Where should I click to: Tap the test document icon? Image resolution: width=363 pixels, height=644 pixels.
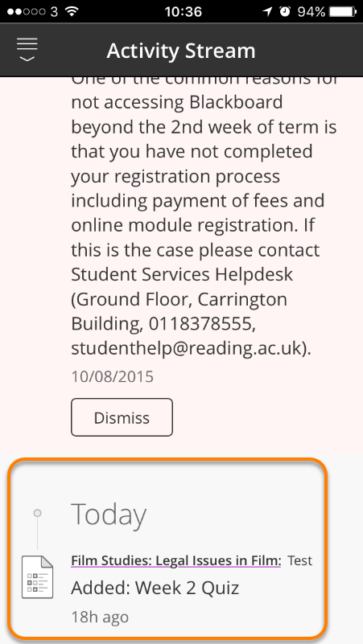(x=37, y=576)
